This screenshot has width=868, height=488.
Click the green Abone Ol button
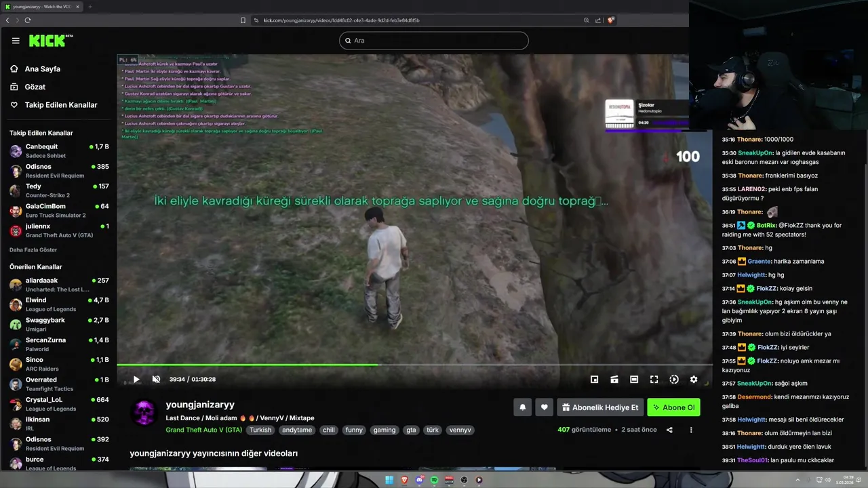click(x=673, y=407)
